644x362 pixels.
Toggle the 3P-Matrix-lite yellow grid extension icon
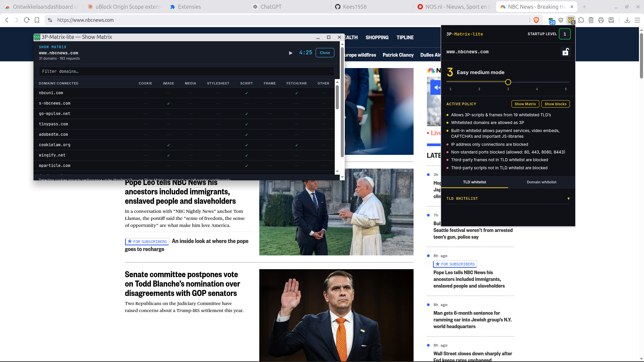pos(571,20)
